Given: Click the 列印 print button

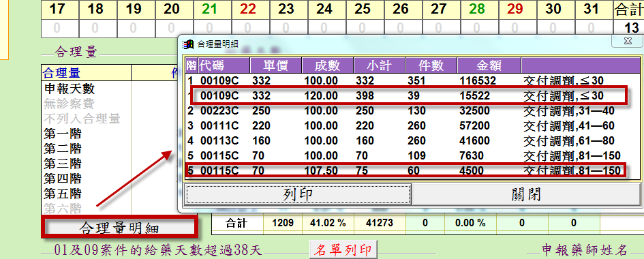Looking at the screenshot, I should 298,194.
